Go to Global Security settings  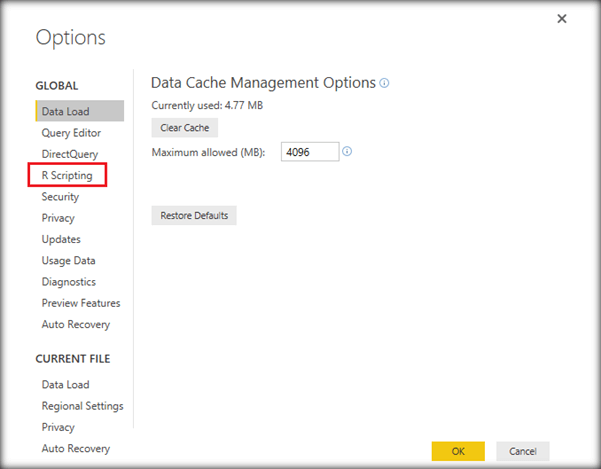(60, 197)
